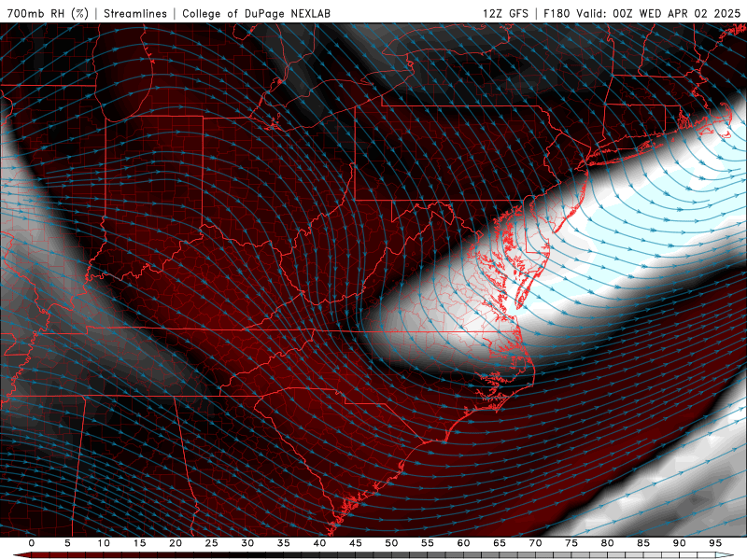Image resolution: width=747 pixels, height=560 pixels.
Task: Click the "65" colorbar scale label
Action: click(500, 543)
